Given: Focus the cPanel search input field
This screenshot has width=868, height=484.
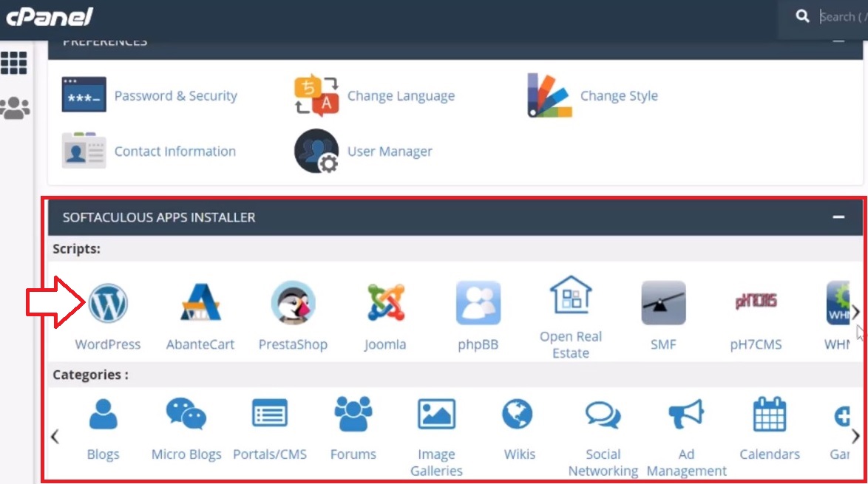Looking at the screenshot, I should pos(843,16).
